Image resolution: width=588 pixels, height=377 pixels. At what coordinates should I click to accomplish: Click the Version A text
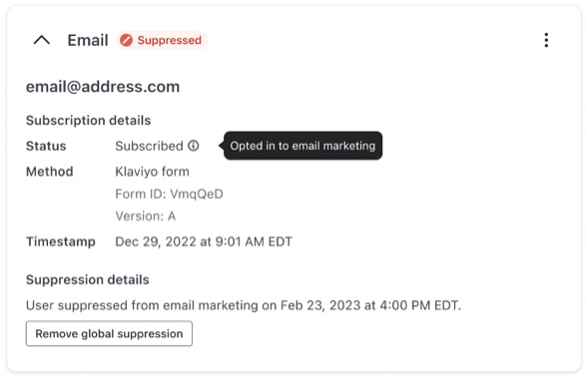[x=146, y=215]
